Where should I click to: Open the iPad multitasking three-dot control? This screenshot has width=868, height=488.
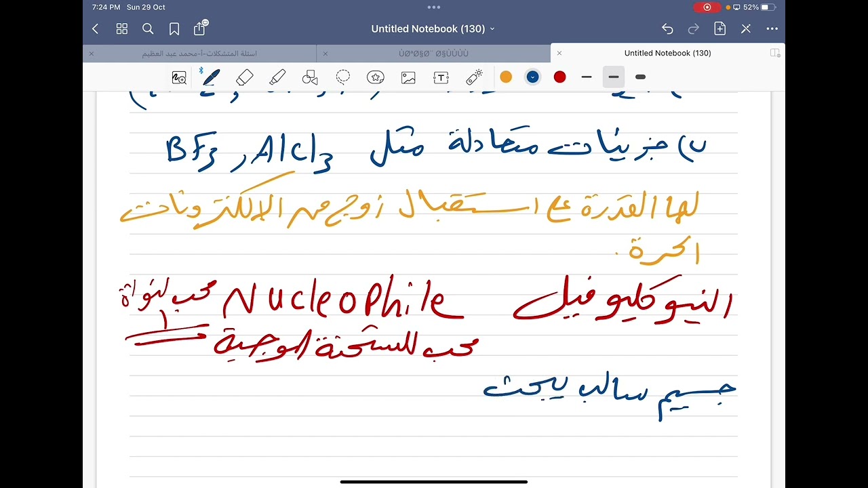pyautogui.click(x=434, y=7)
